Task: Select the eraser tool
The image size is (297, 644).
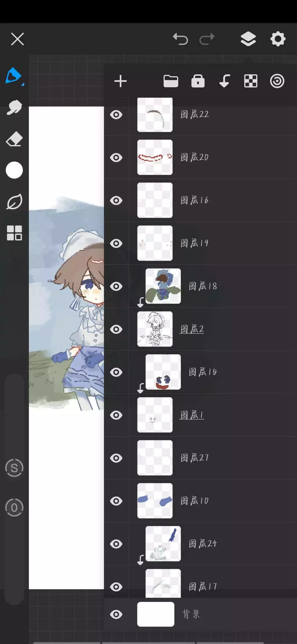Action: [x=14, y=139]
